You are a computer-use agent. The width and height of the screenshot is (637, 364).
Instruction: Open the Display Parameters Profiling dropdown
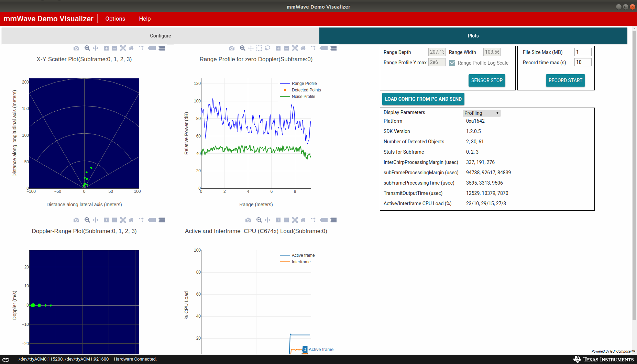pyautogui.click(x=481, y=113)
